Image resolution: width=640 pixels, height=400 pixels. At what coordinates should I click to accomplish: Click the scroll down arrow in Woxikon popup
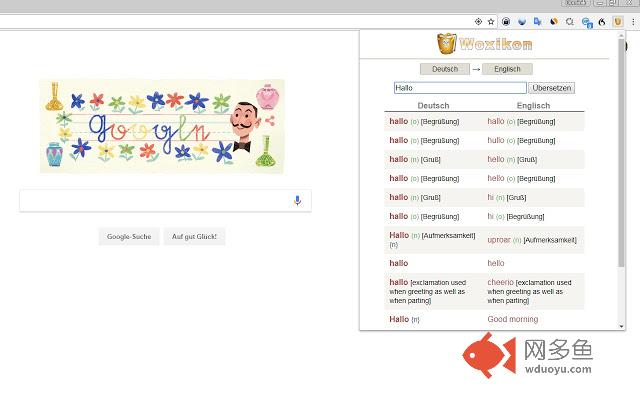621,326
